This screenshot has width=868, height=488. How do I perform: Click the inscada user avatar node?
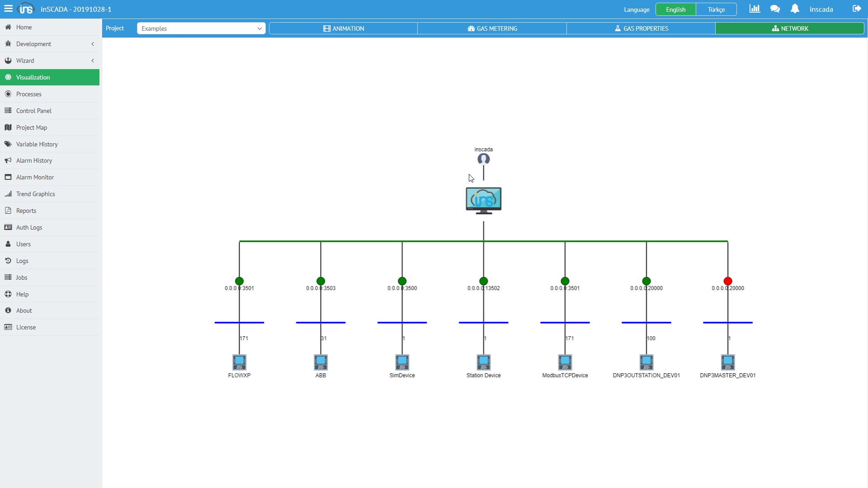[483, 159]
